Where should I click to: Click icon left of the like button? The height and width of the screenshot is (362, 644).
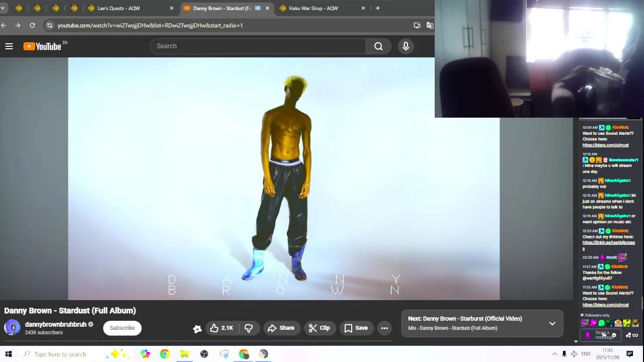(x=197, y=328)
